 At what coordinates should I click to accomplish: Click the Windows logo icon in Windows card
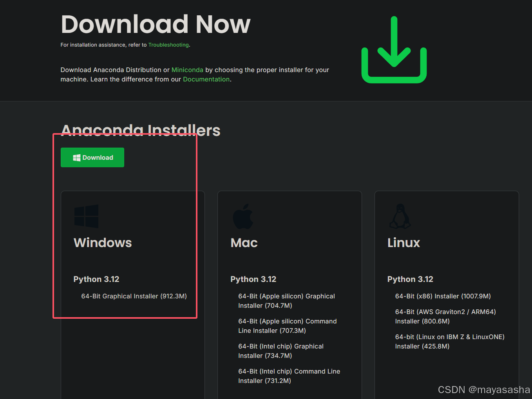pyautogui.click(x=86, y=216)
